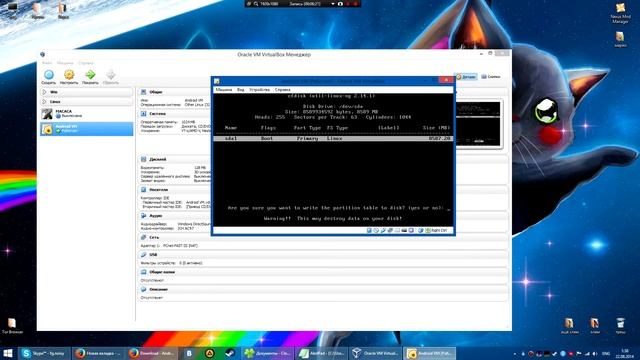Click the Дисплей section header
This screenshot has width=640, height=360.
coord(158,160)
